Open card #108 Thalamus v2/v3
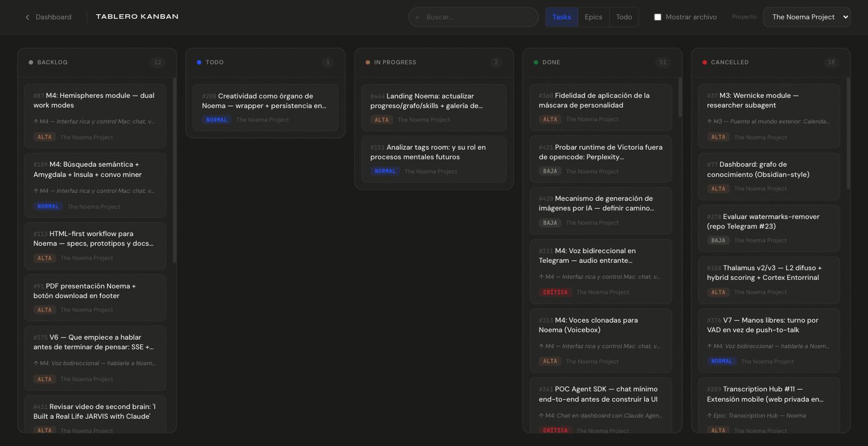Viewport: 868px width, 446px height. (769, 280)
